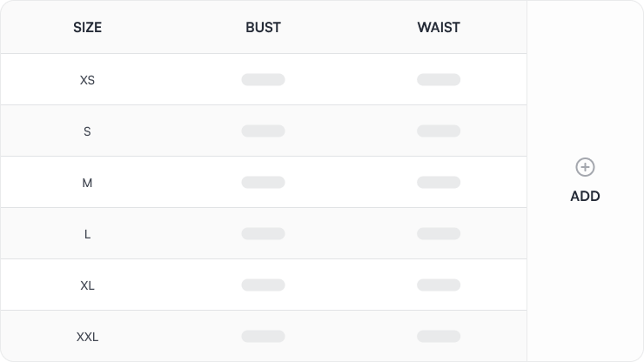Viewport: 644px width, 362px height.
Task: Edit the waist placeholder for size XL
Action: click(439, 285)
